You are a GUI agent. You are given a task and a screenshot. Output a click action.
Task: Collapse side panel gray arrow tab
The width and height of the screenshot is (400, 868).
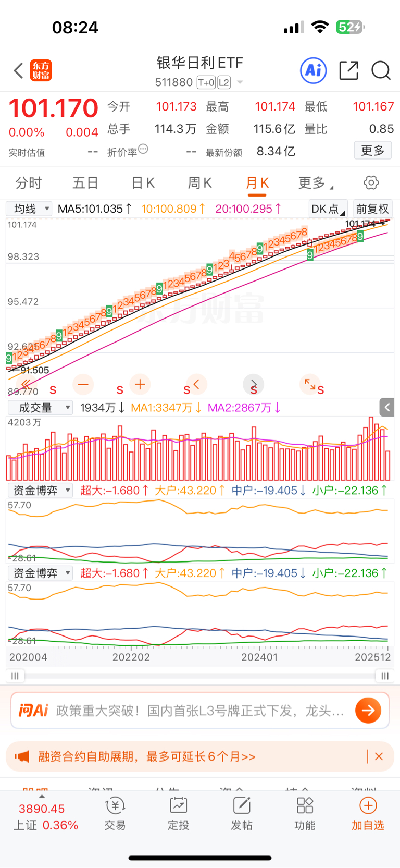coord(387,407)
